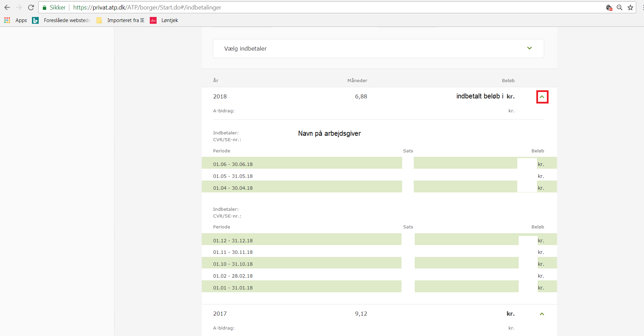Open the Apps grid icon

coord(7,20)
